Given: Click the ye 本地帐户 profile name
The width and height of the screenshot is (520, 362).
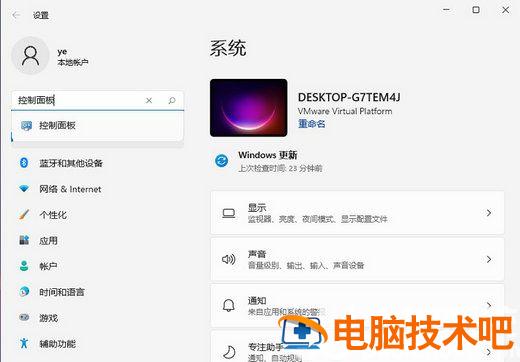Looking at the screenshot, I should click(x=73, y=57).
